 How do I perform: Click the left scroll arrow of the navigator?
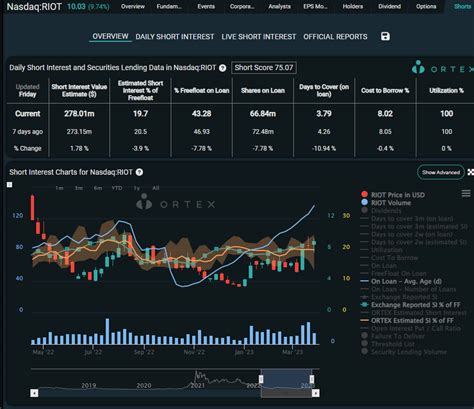point(34,393)
